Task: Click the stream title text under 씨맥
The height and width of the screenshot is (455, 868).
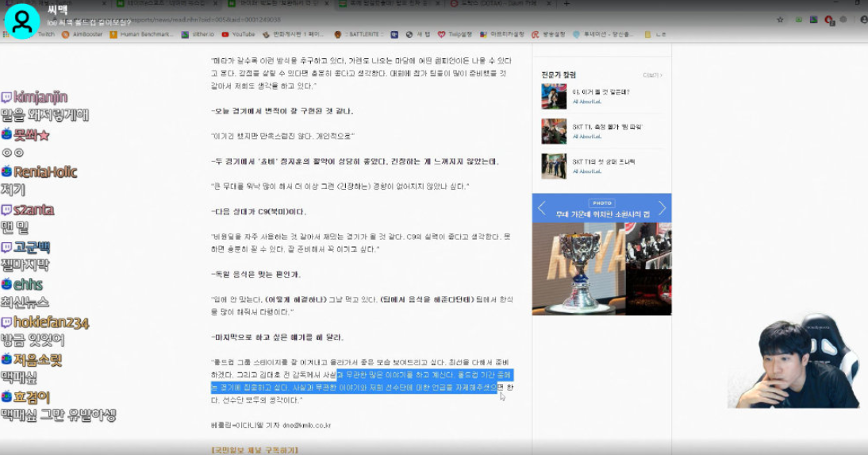Action: (89, 22)
